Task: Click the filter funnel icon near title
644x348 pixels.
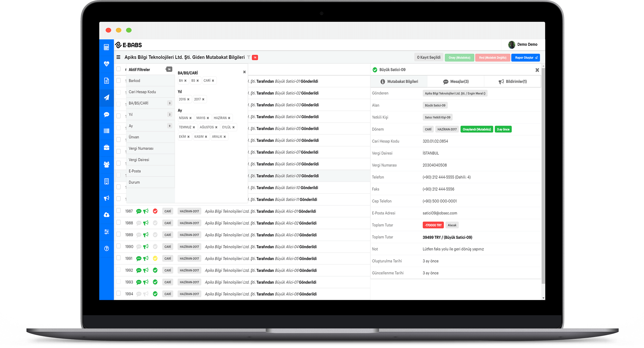Action: tap(249, 57)
